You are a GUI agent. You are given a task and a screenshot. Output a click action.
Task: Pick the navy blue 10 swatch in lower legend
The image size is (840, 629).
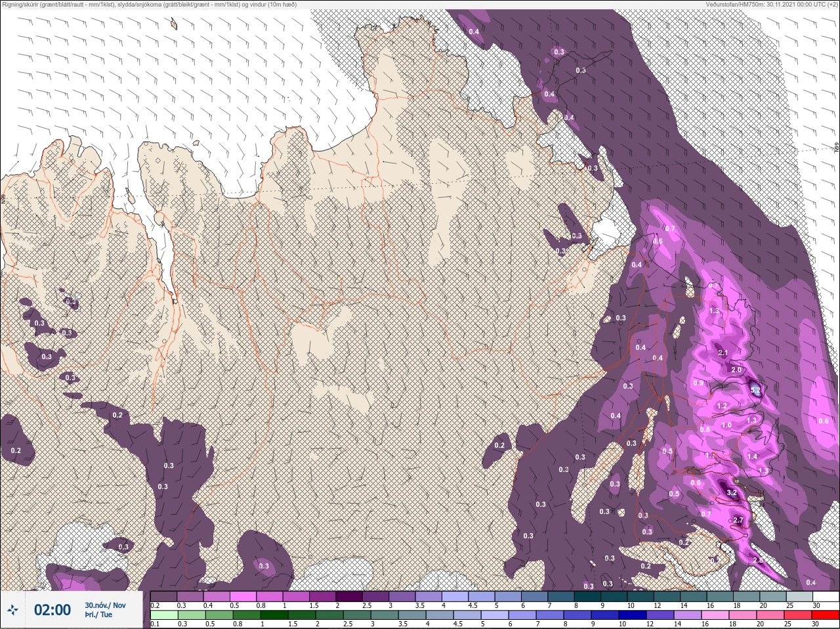(633, 615)
